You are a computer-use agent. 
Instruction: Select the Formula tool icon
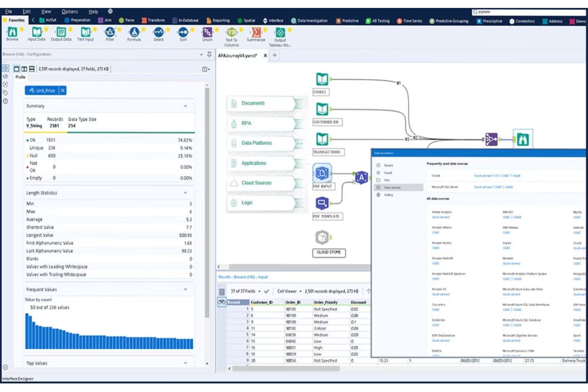click(x=134, y=32)
